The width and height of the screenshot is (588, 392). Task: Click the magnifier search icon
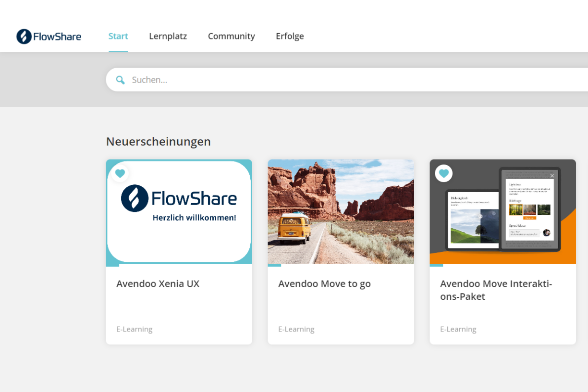tap(121, 80)
